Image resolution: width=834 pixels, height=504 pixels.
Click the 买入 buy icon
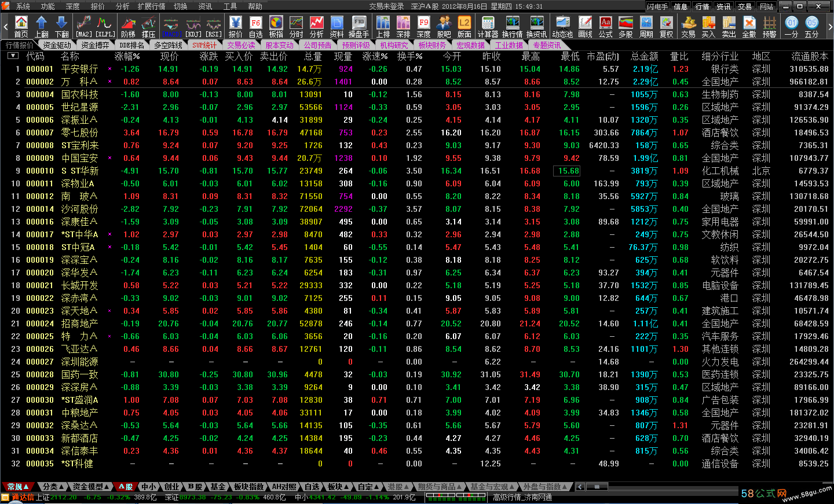[x=709, y=27]
